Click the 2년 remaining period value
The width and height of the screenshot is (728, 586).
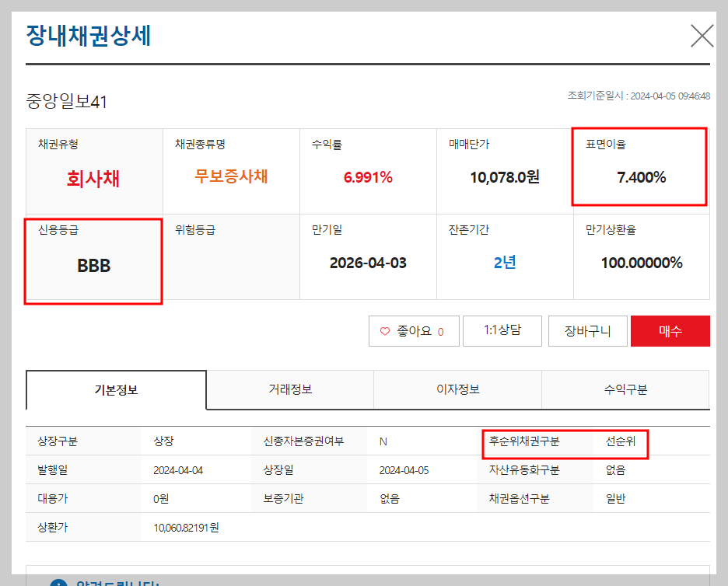505,263
